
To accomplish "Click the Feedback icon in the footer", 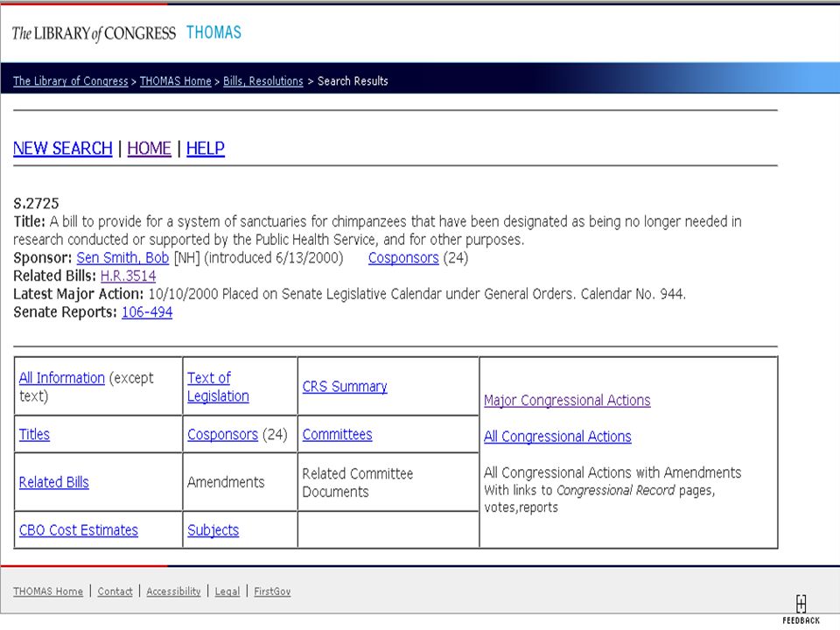I will coord(801,609).
